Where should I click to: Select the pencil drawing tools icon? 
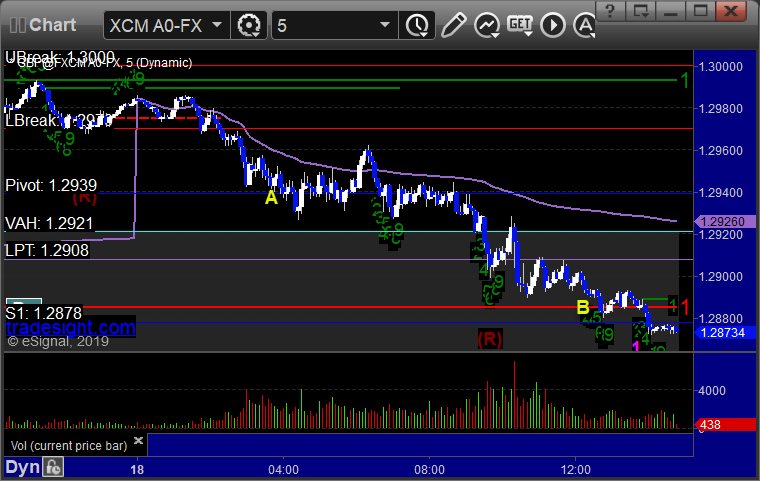454,25
